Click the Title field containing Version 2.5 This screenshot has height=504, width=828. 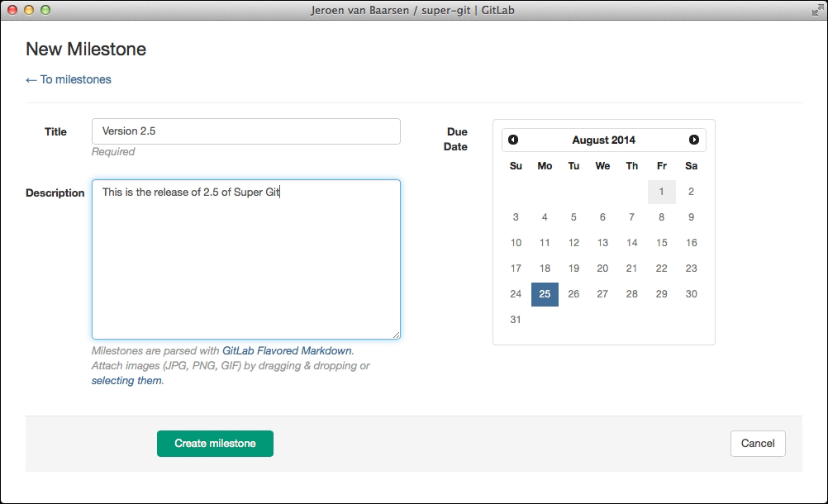[x=245, y=131]
